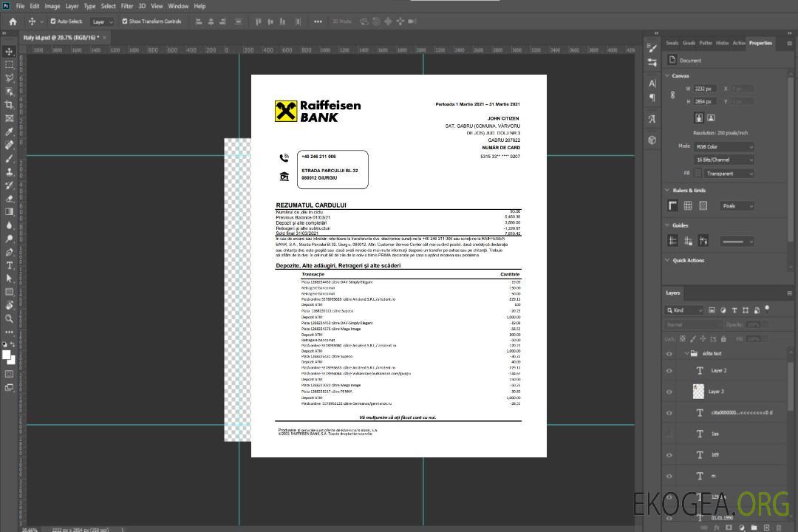Open the Auto-Select Layer dropdown
The width and height of the screenshot is (798, 532).
103,22
